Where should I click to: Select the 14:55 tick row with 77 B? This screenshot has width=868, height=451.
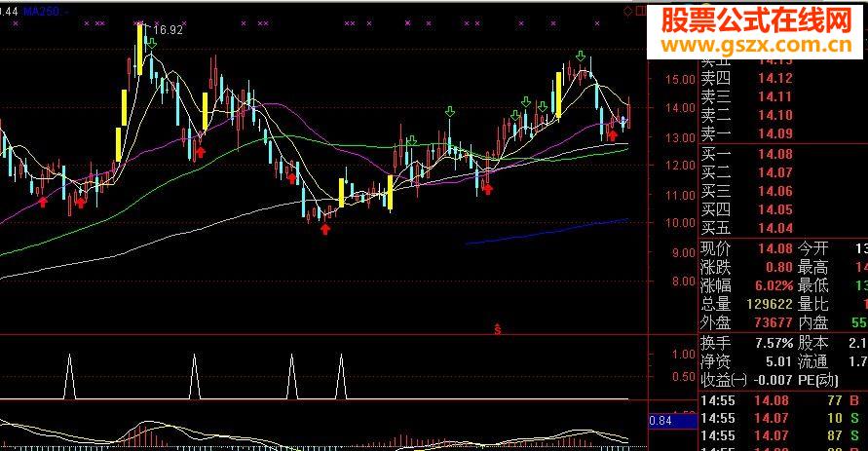click(782, 400)
